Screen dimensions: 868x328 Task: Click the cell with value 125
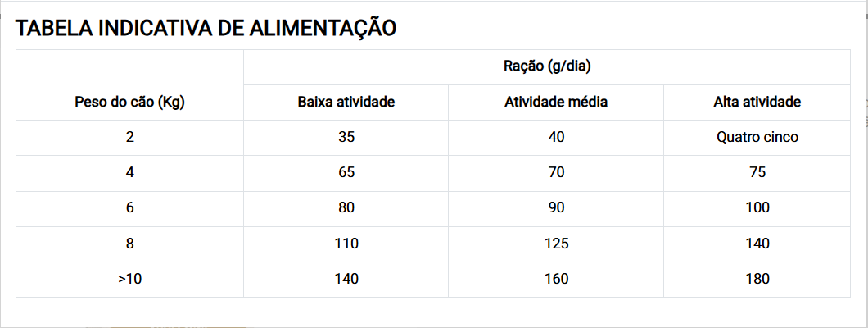(556, 244)
